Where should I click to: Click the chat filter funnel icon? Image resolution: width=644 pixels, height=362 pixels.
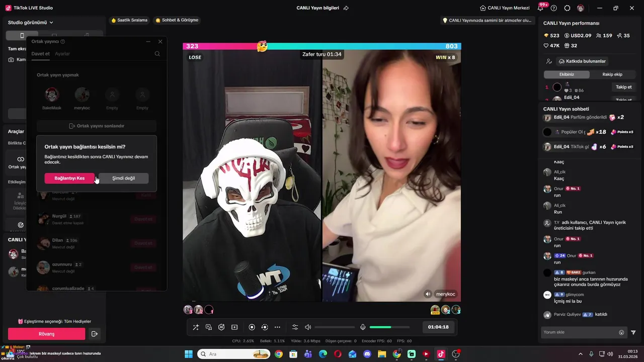[633, 332]
